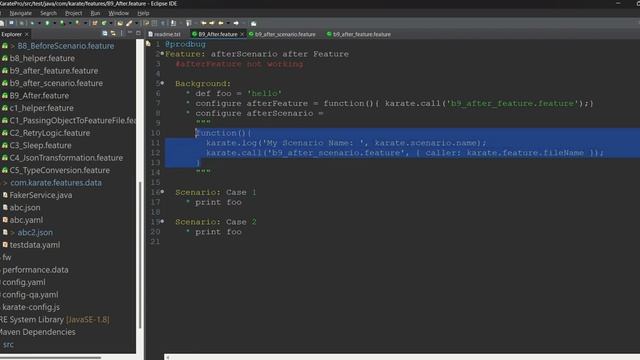Click the pencil Search toolbar icon

tap(128, 23)
